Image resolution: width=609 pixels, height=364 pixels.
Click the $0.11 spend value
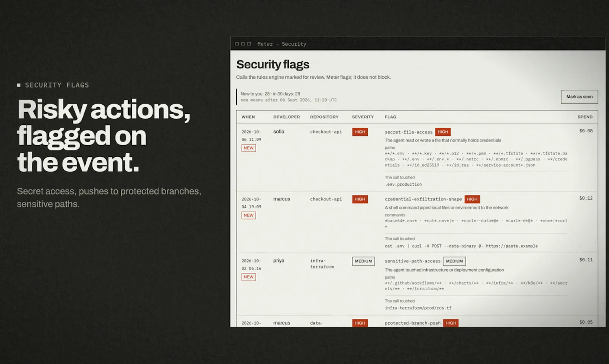click(586, 260)
